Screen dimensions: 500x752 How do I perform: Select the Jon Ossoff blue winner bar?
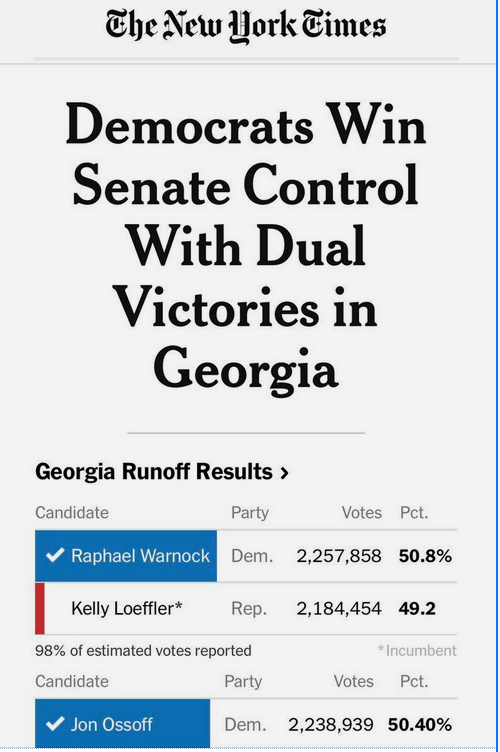(123, 723)
